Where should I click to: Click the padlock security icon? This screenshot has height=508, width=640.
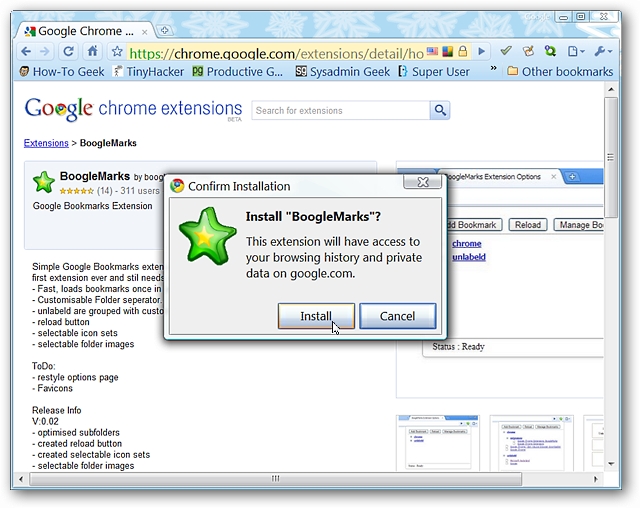462,51
